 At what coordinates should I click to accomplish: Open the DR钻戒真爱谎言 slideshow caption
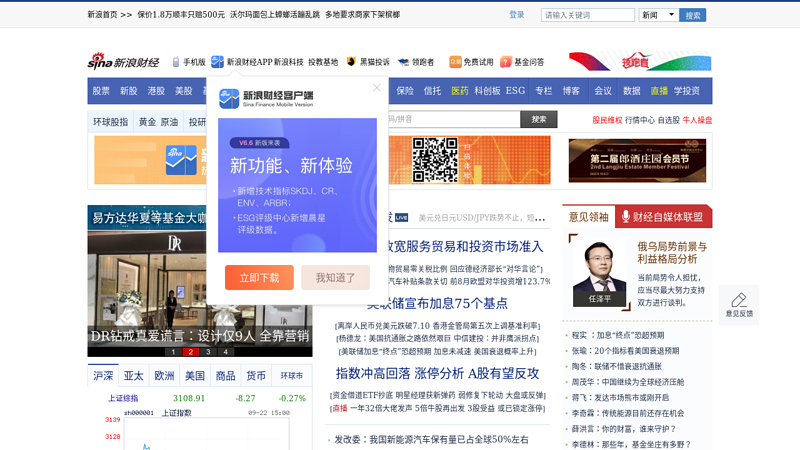200,336
